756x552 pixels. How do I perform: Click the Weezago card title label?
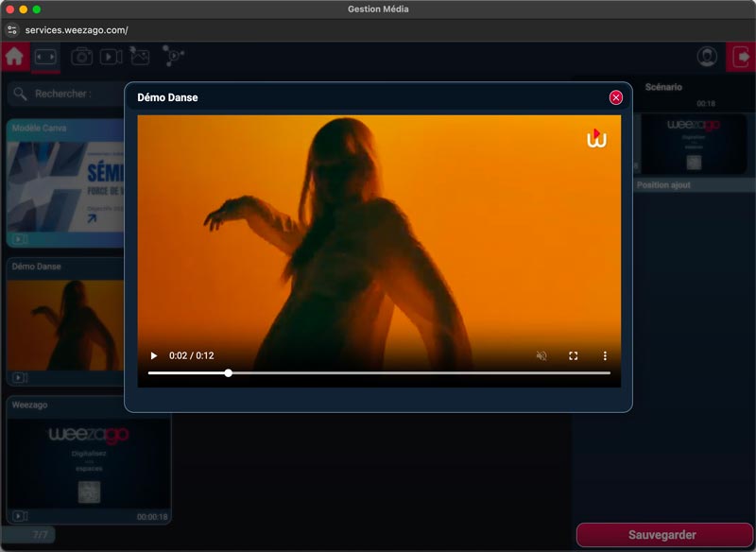click(x=29, y=405)
